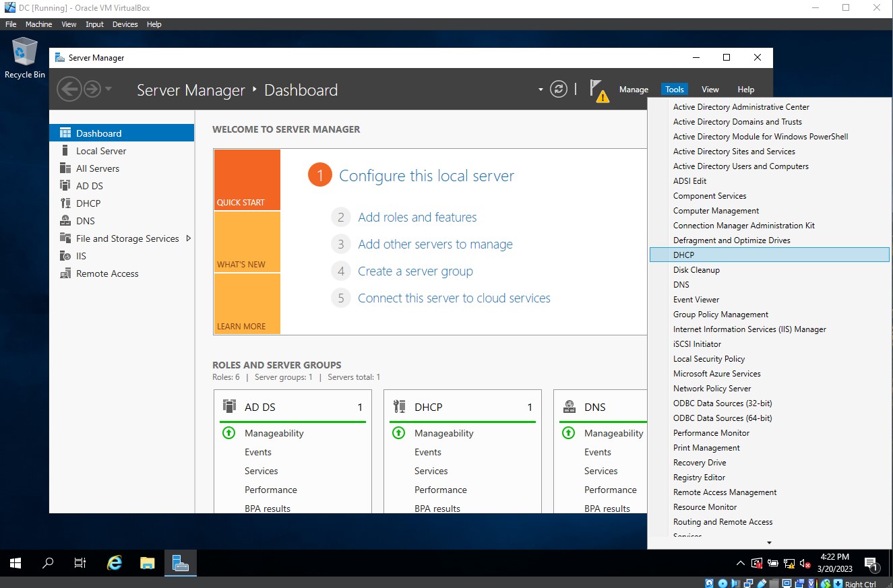
Task: Open ADSI Edit from Tools menu
Action: pyautogui.click(x=769, y=181)
